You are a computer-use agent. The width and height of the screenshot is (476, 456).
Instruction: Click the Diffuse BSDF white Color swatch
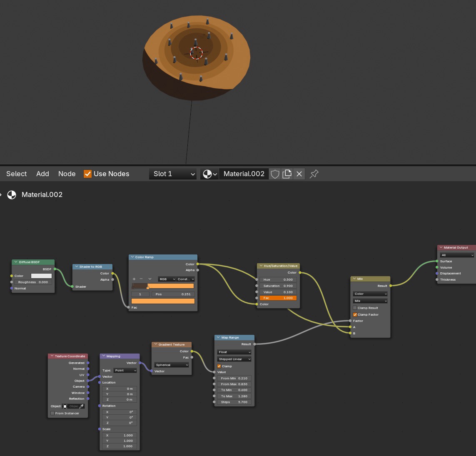tap(41, 276)
